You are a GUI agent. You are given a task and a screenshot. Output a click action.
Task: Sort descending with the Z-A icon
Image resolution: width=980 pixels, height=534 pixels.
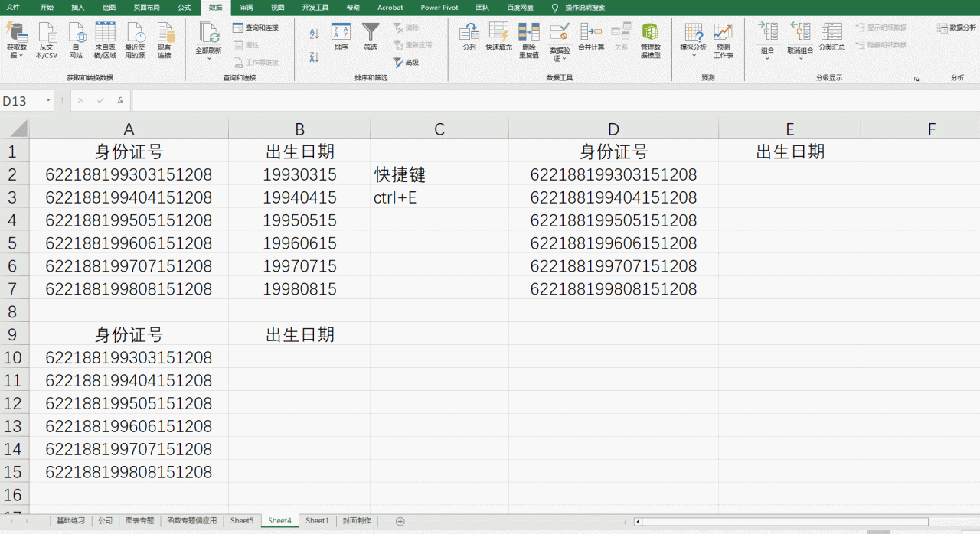tap(314, 57)
